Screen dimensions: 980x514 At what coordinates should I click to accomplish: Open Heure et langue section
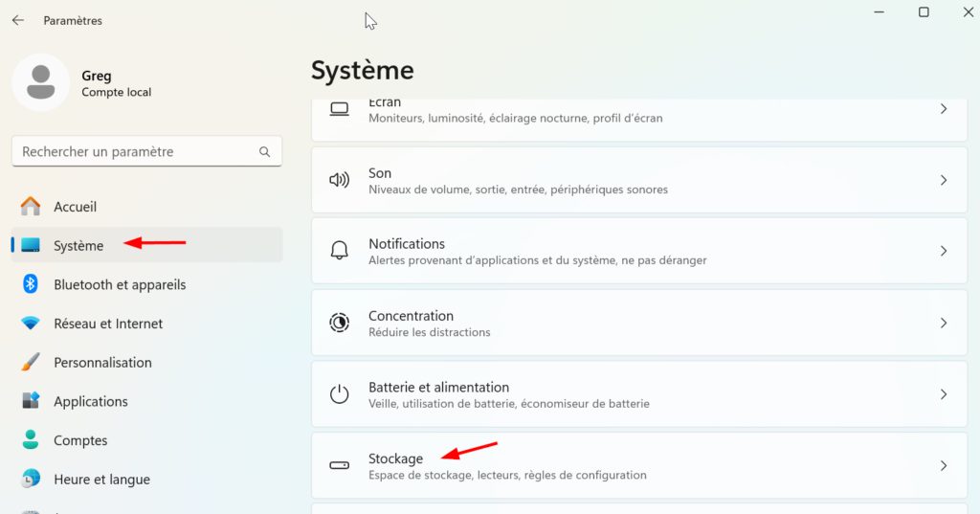[x=146, y=479]
